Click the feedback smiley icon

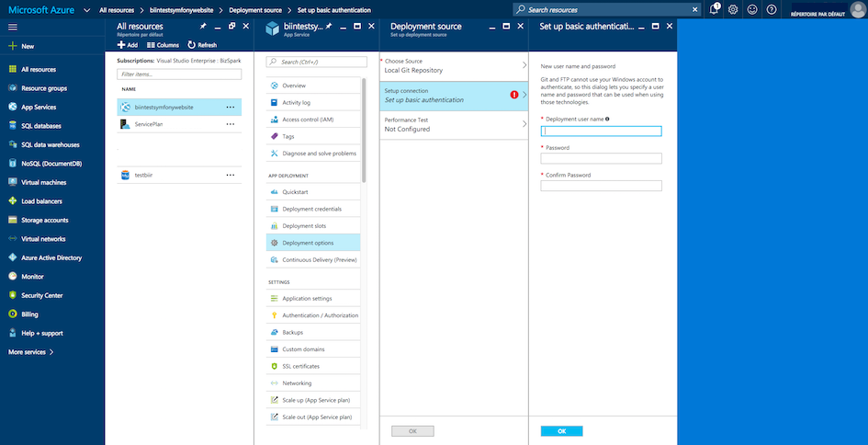click(751, 9)
